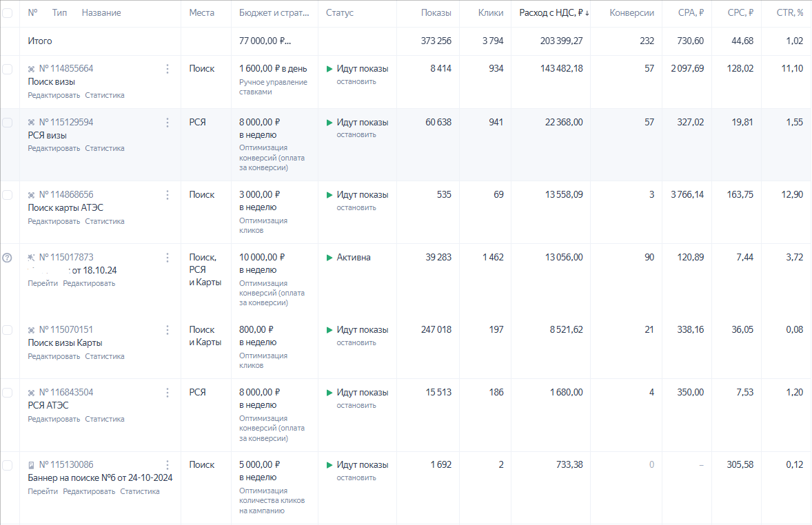Click the play status icon for Поиск карты АТЭС

point(329,195)
